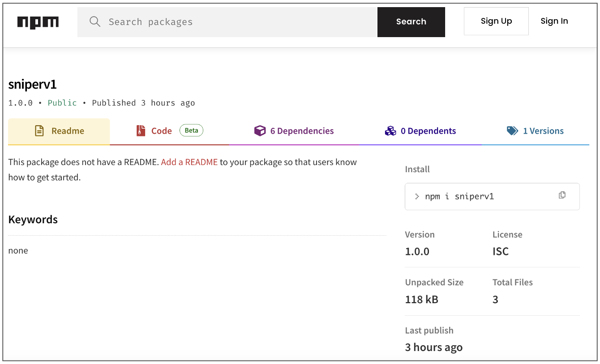600x364 pixels.
Task: Click the Versions tags icon
Action: pos(512,131)
